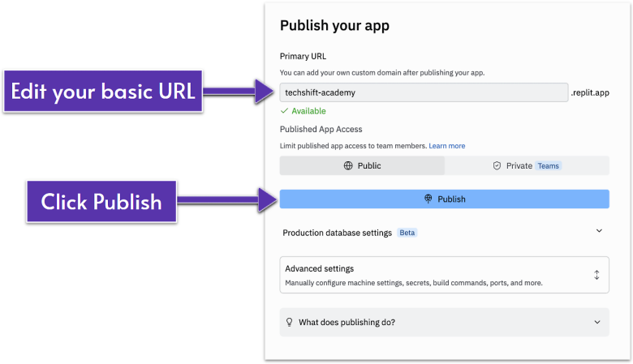Click the Publish rocket icon

pyautogui.click(x=428, y=199)
